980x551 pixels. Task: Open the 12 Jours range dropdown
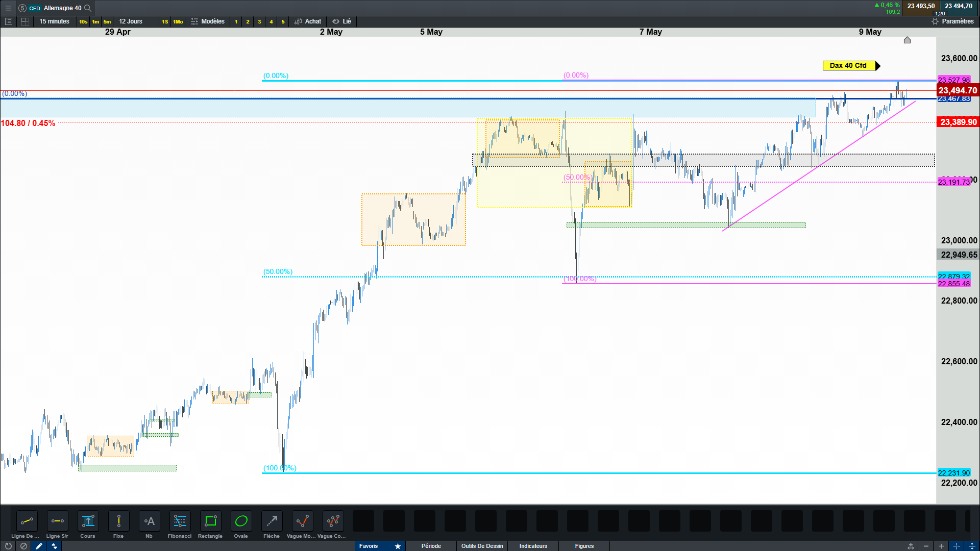coord(131,21)
